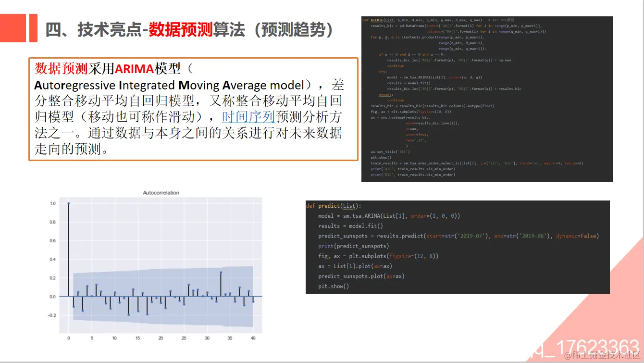The width and height of the screenshot is (644, 363).
Task: Click the try: keyword in AICBIC code
Action: coord(383,71)
